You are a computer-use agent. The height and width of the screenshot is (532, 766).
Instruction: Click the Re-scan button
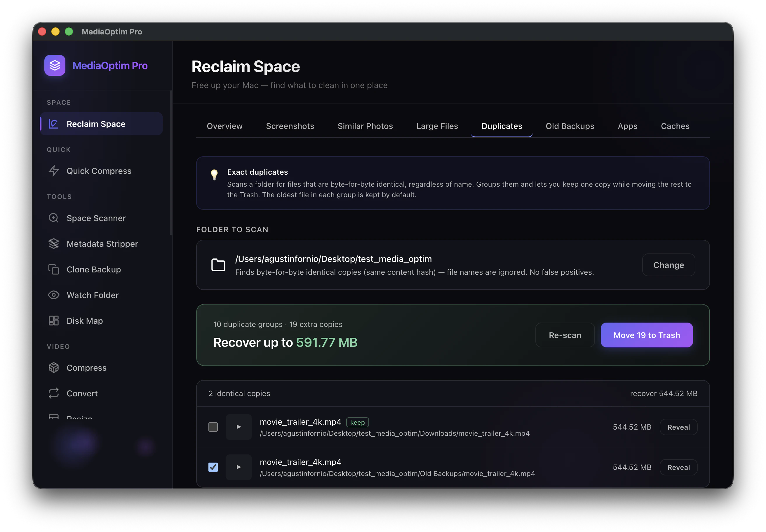pos(565,335)
